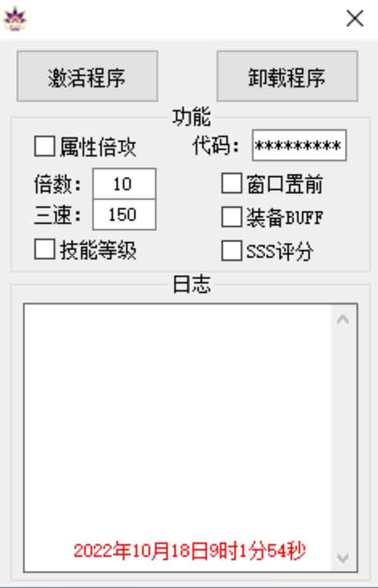
Task: Click the 功能 group label
Action: tap(191, 117)
